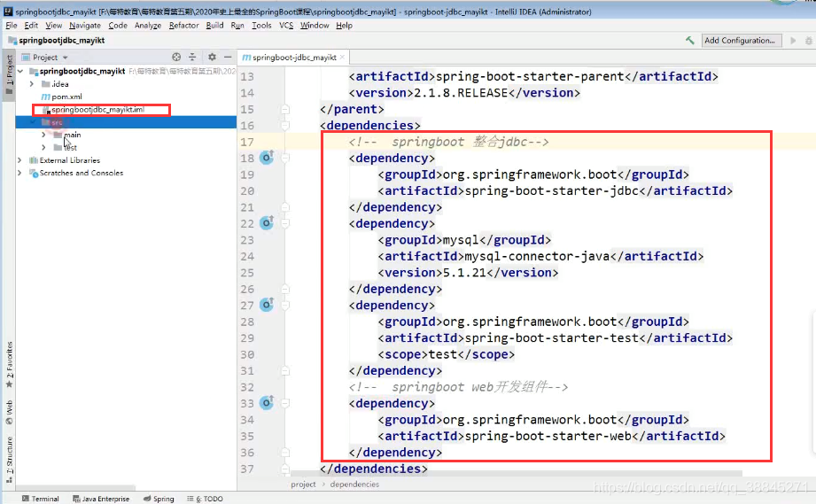
Task: Open the Refactor menu
Action: (x=183, y=25)
